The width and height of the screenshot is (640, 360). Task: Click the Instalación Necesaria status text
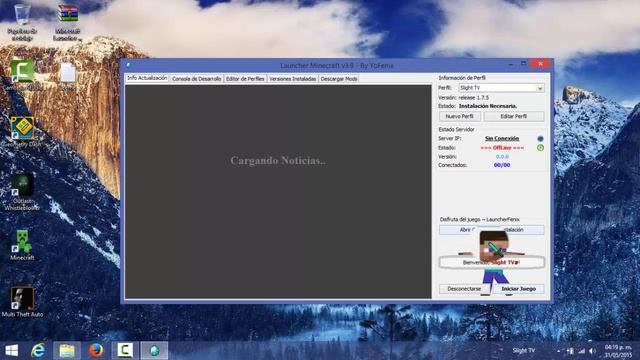pos(488,106)
